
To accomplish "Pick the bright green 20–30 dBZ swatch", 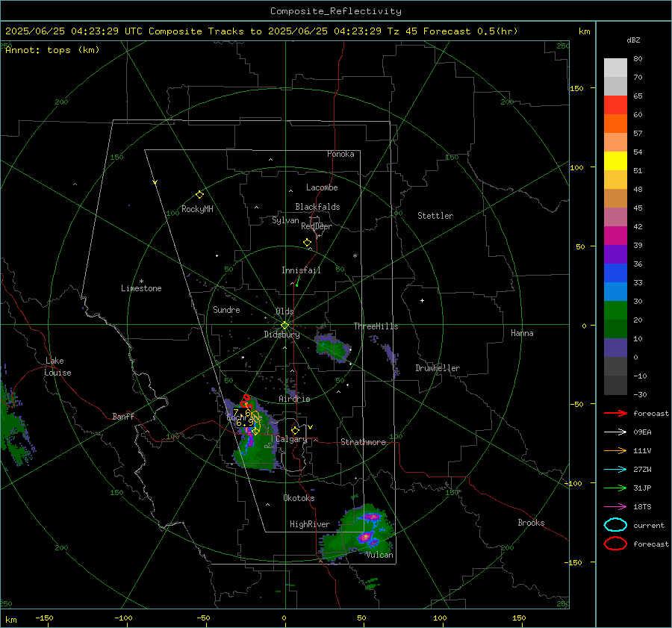I will (x=615, y=311).
